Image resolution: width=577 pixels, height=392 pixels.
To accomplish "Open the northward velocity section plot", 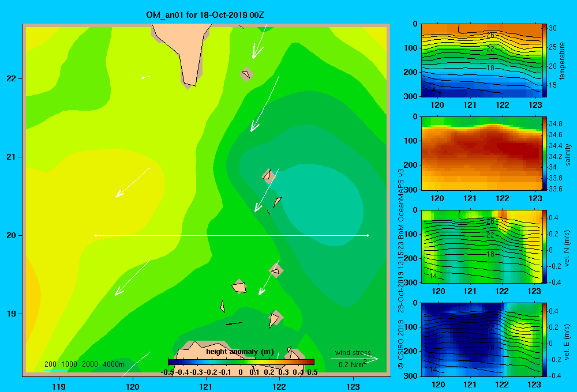I will pos(481,246).
